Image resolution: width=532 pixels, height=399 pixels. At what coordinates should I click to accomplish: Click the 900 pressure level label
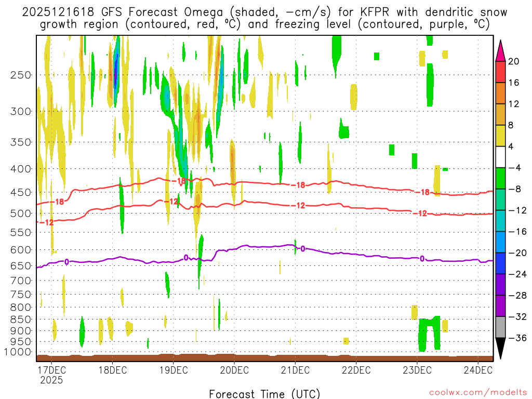pyautogui.click(x=21, y=330)
